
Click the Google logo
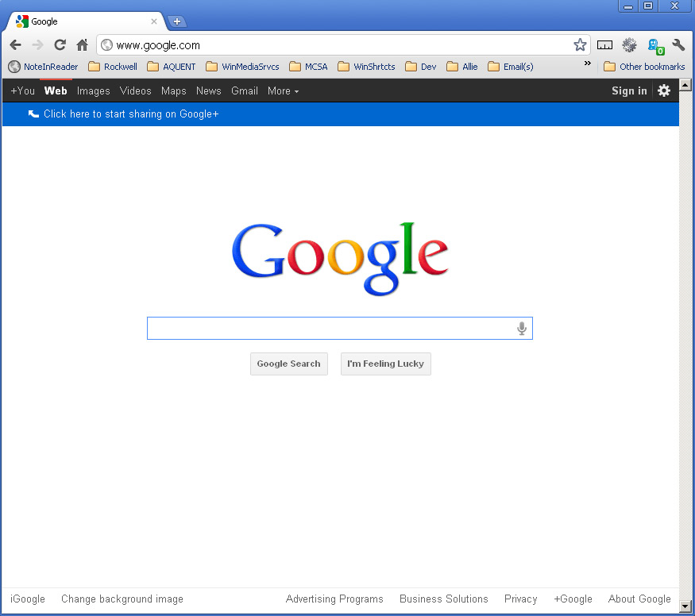click(x=339, y=259)
